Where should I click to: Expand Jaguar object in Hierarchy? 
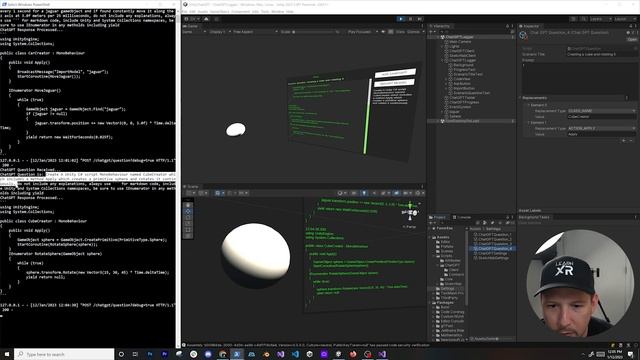pyautogui.click(x=442, y=112)
